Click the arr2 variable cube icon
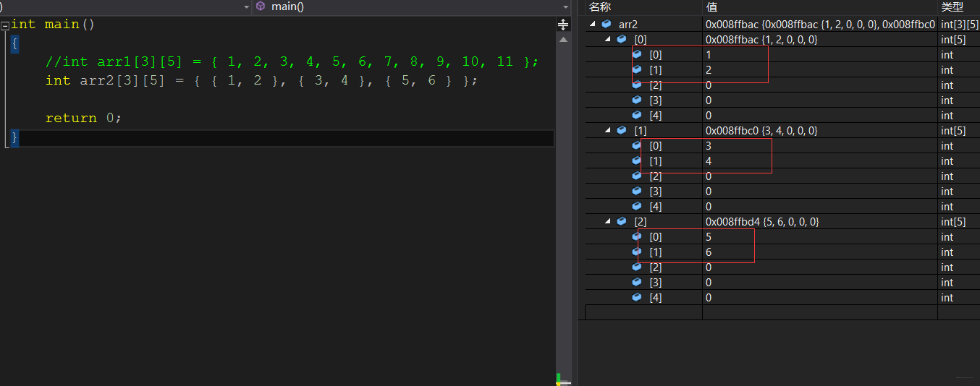The image size is (980, 386). (607, 24)
